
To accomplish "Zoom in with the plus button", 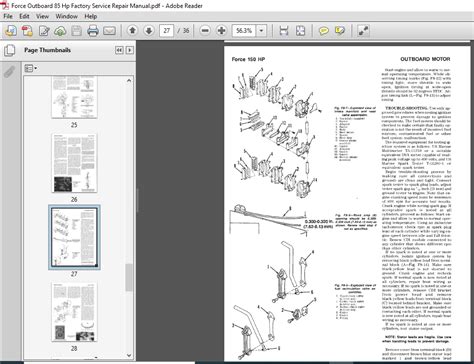I will (221, 31).
